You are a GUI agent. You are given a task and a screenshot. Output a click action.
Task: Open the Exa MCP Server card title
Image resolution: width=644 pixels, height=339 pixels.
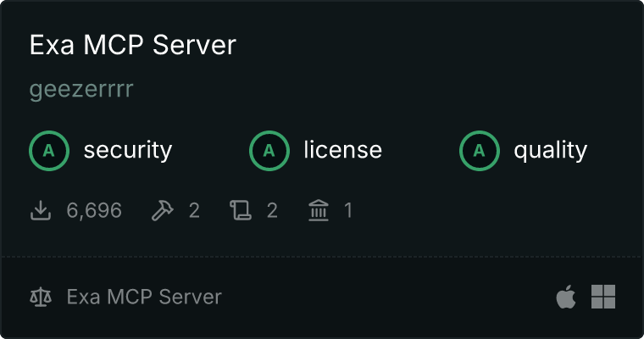coord(132,46)
